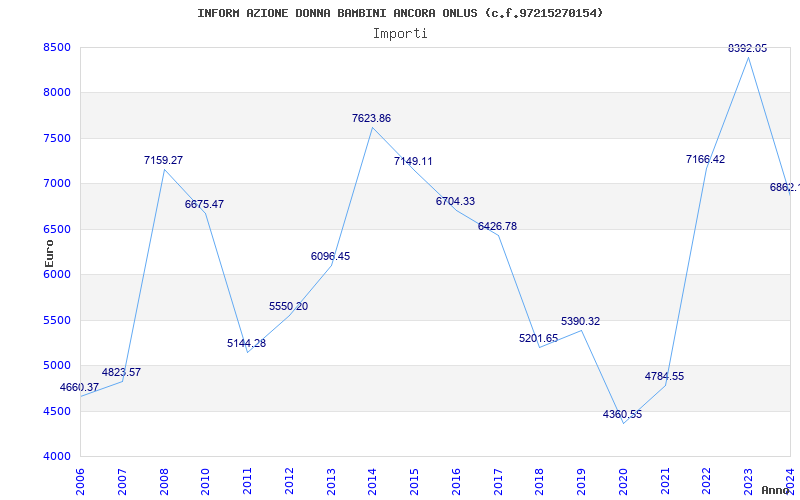Click the 2014 year label

(x=372, y=482)
